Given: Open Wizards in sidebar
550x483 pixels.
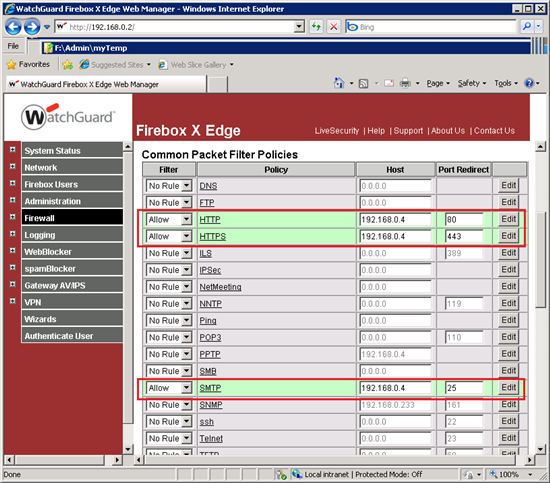Looking at the screenshot, I should coord(72,319).
